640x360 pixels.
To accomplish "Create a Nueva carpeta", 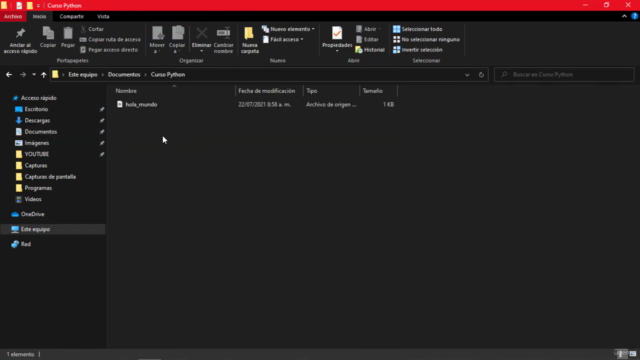I will (x=249, y=40).
